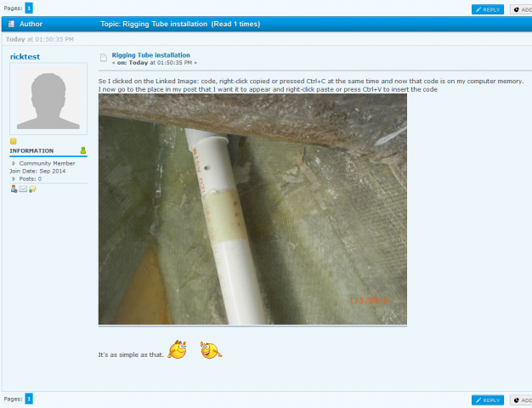Screen dimensions: 532x408
Task: Click the posts count 0 link
Action: pos(40,178)
